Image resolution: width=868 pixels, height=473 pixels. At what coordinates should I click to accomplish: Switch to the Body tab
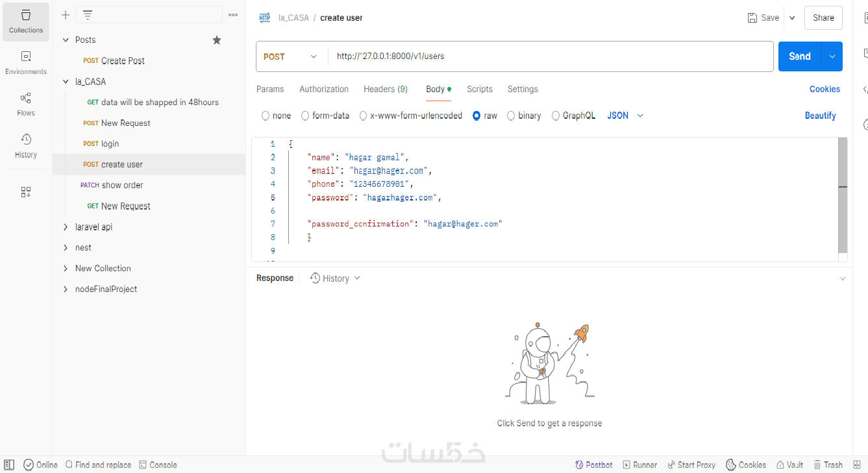[x=438, y=90]
